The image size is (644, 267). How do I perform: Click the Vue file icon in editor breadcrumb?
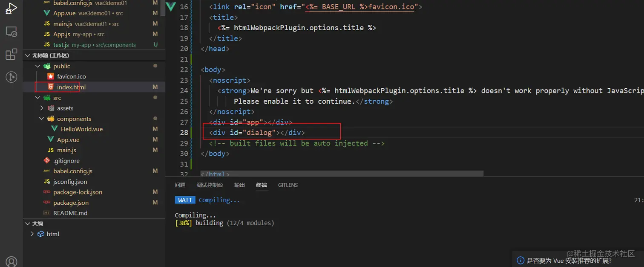(x=171, y=7)
